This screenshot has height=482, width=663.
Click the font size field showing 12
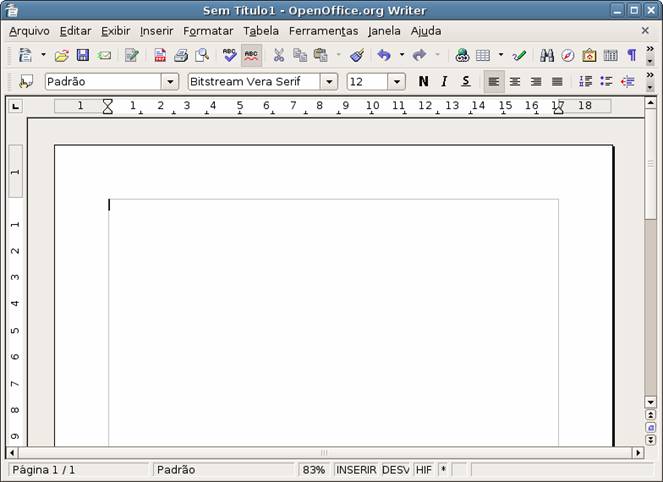pyautogui.click(x=367, y=82)
